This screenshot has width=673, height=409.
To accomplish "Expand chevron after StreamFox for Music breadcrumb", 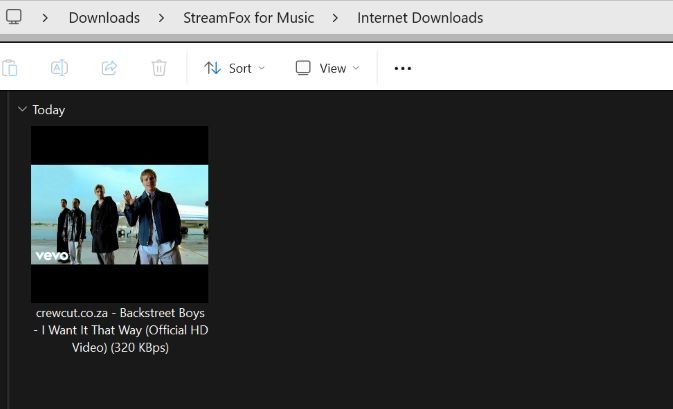I will 335,18.
